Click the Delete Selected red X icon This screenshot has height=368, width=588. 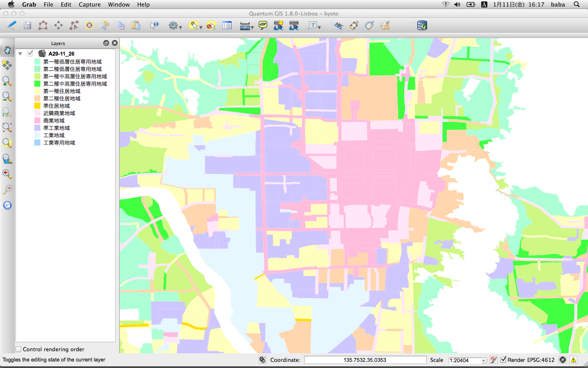[x=89, y=25]
